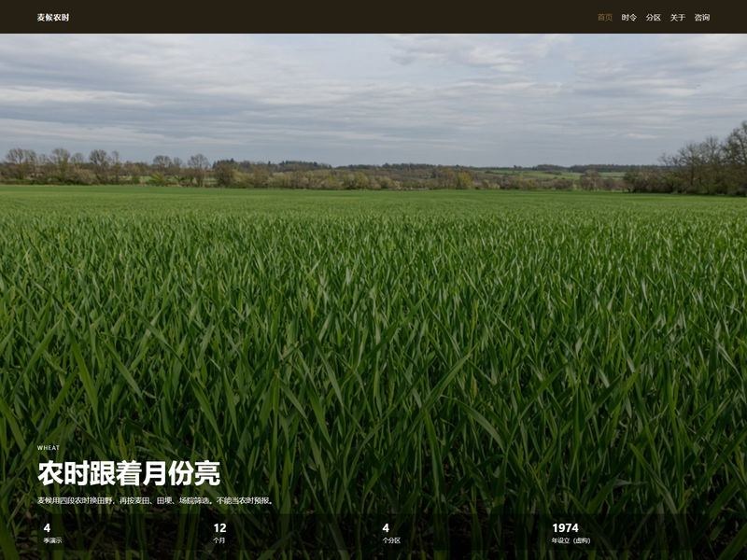747x560 pixels.
Task: Click the 个分区 stat
Action: 391,533
